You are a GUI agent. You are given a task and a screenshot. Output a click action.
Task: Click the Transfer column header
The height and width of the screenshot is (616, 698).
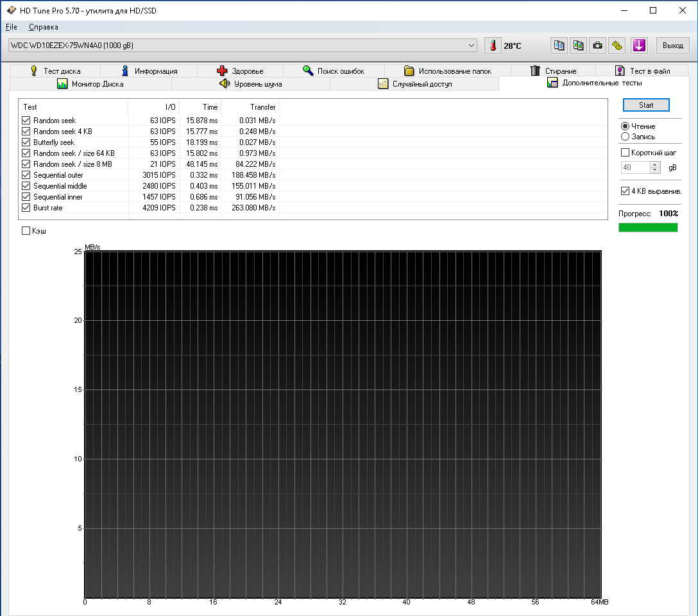[x=250, y=107]
